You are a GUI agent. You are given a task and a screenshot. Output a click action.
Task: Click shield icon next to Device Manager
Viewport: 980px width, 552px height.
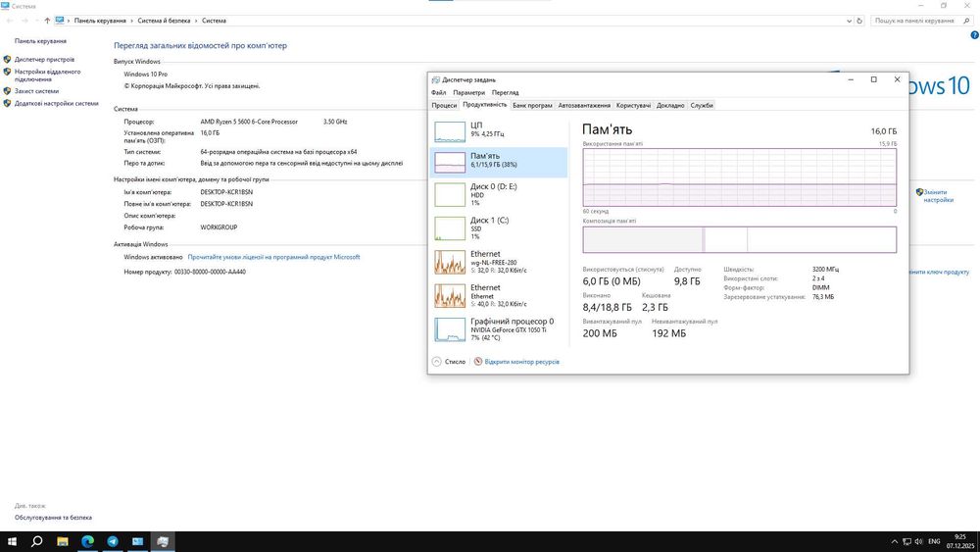point(7,60)
